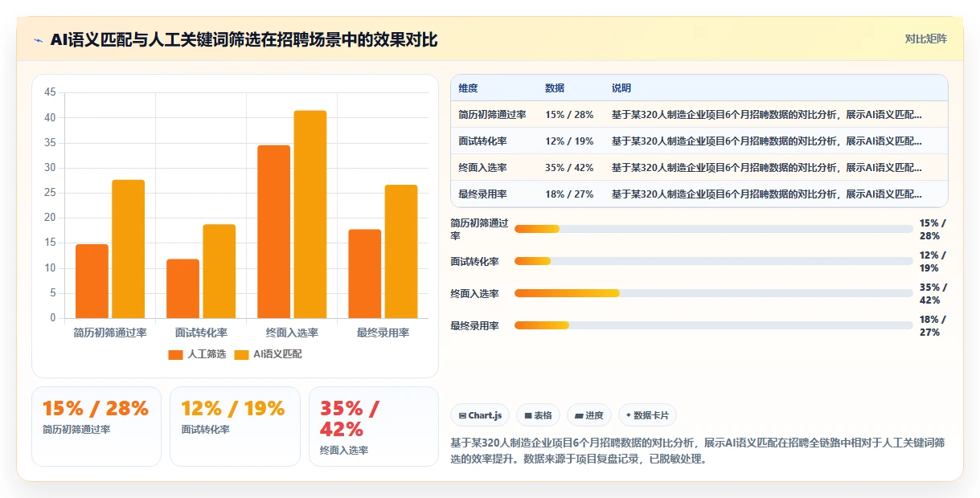Click the AI语义匹配 bar for 简历初筛通过率
Viewport: 980px width, 498px height.
(x=128, y=249)
